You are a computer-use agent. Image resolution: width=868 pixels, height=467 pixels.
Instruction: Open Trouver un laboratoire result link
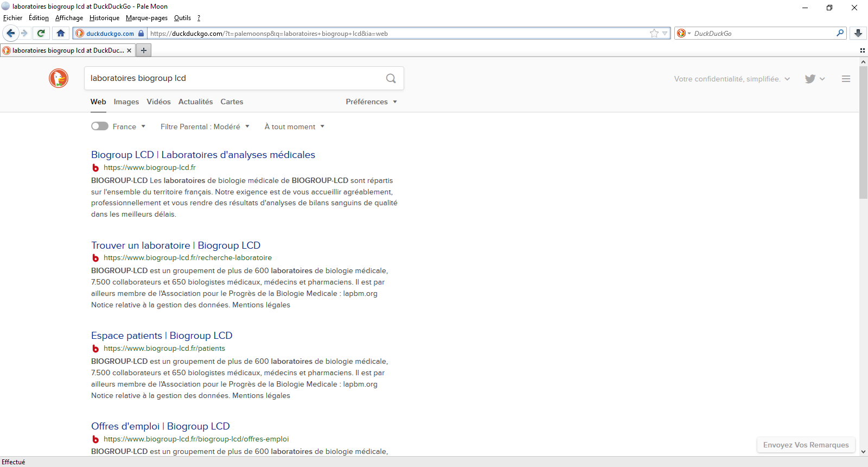point(176,245)
